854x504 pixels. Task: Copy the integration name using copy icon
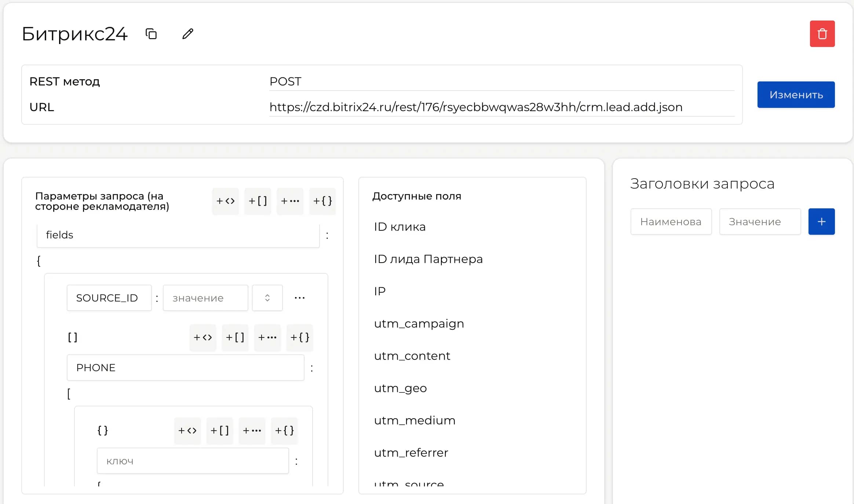[151, 34]
